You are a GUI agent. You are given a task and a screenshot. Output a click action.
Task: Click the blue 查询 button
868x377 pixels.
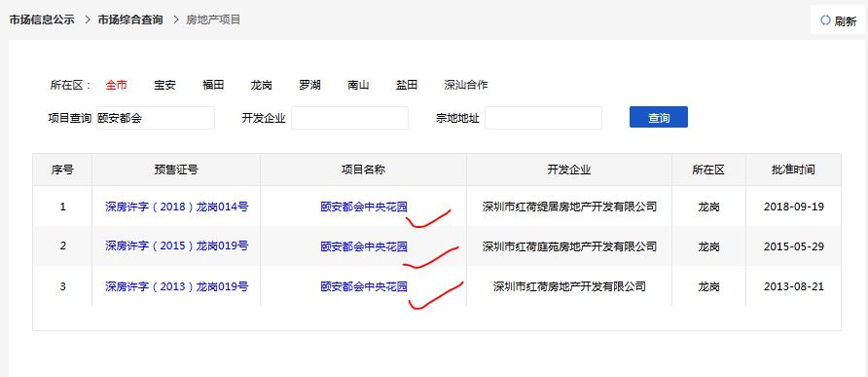coord(659,117)
